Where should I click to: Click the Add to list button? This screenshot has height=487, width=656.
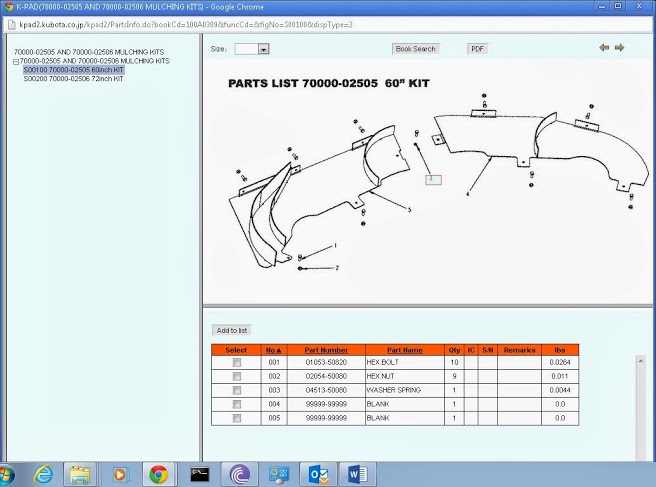pos(232,331)
